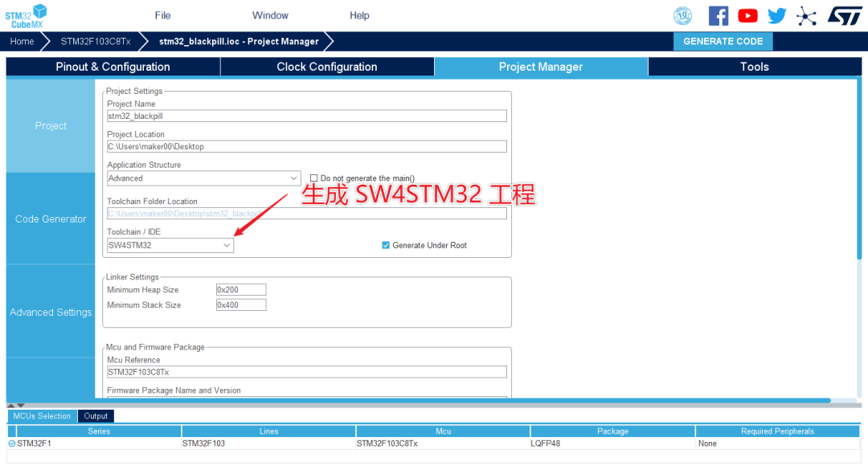
Task: Sort by the Lines column header
Action: [x=268, y=431]
